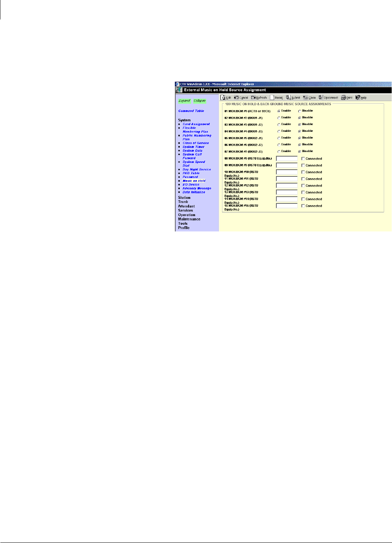Check Connected for MOH/BGM #8
Screen dimensions: 392x543
(303, 158)
